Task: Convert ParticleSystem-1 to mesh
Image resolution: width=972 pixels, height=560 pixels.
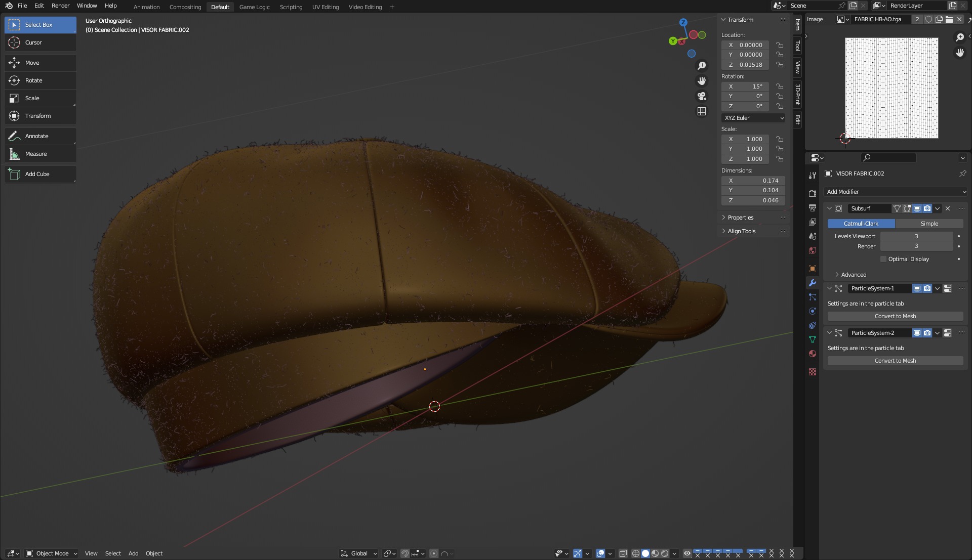Action: [895, 316]
